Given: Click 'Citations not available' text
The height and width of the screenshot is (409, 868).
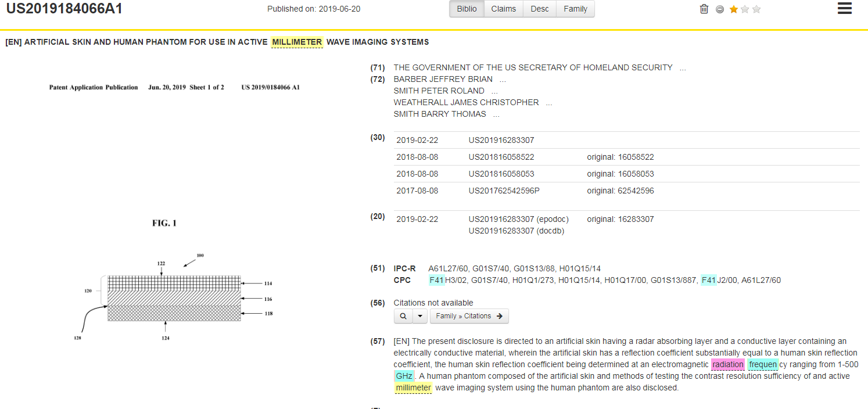Looking at the screenshot, I should [x=433, y=303].
